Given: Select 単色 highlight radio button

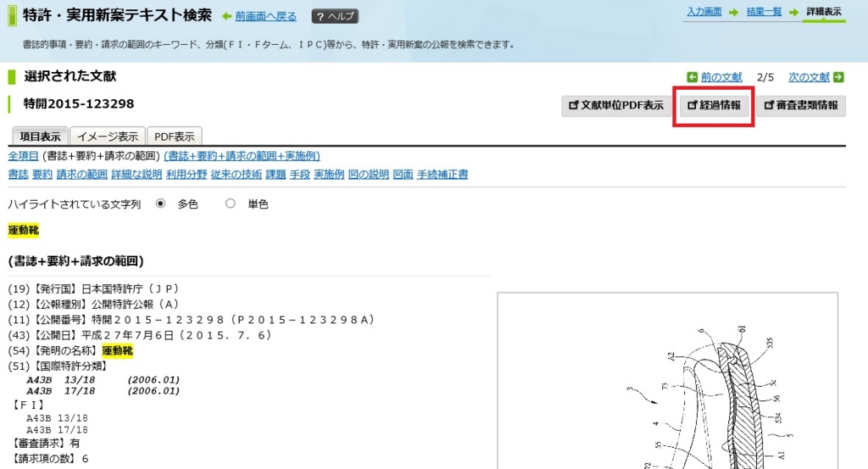Looking at the screenshot, I should click(231, 204).
